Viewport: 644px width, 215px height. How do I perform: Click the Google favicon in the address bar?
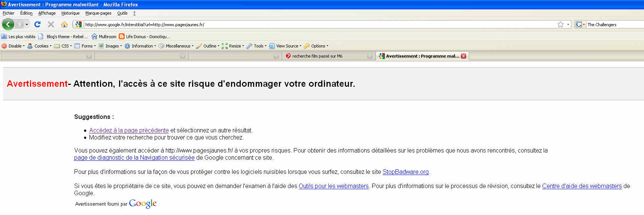pos(78,24)
